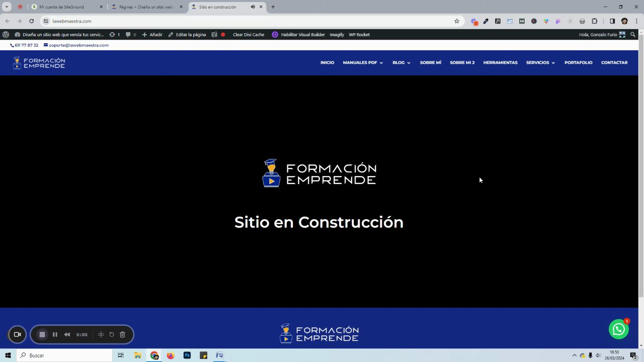Stop the screen recording
The height and width of the screenshot is (362, 644).
[42, 334]
